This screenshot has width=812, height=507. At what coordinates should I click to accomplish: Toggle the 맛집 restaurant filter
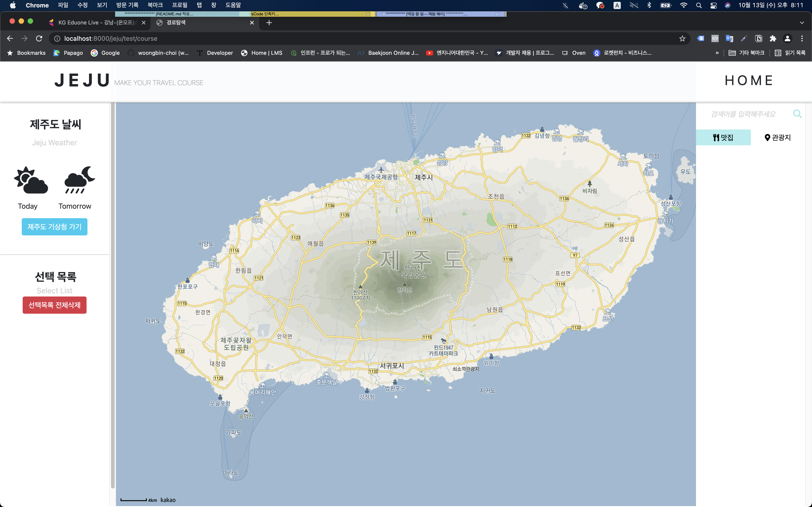[723, 137]
